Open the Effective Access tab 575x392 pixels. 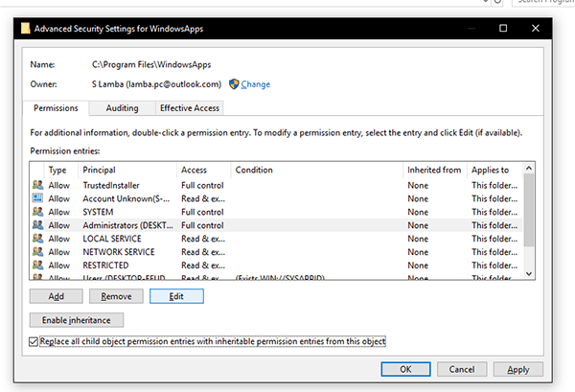[x=190, y=108]
